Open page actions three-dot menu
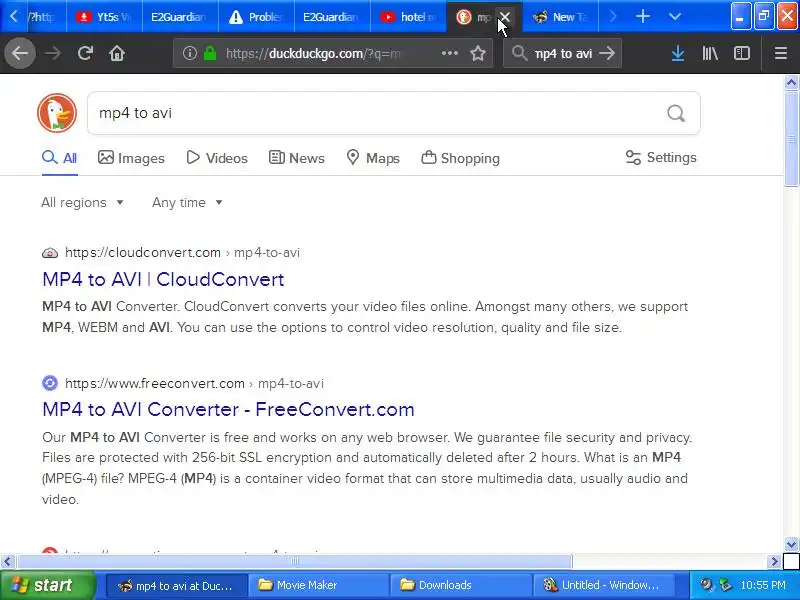 pos(449,53)
